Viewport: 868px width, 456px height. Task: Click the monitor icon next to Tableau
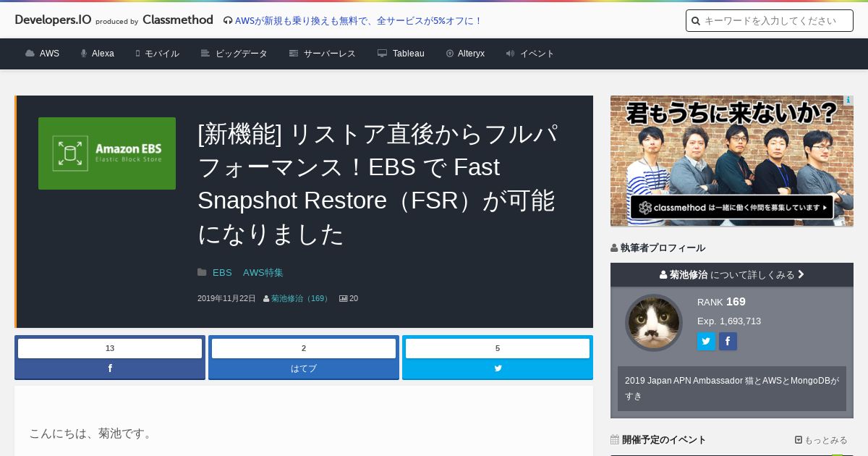[x=382, y=54]
